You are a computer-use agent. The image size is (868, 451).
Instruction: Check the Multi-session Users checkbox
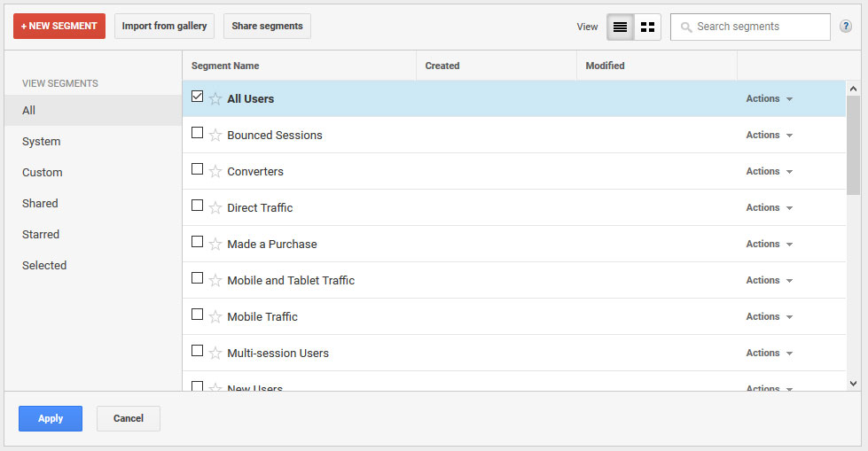(x=197, y=351)
